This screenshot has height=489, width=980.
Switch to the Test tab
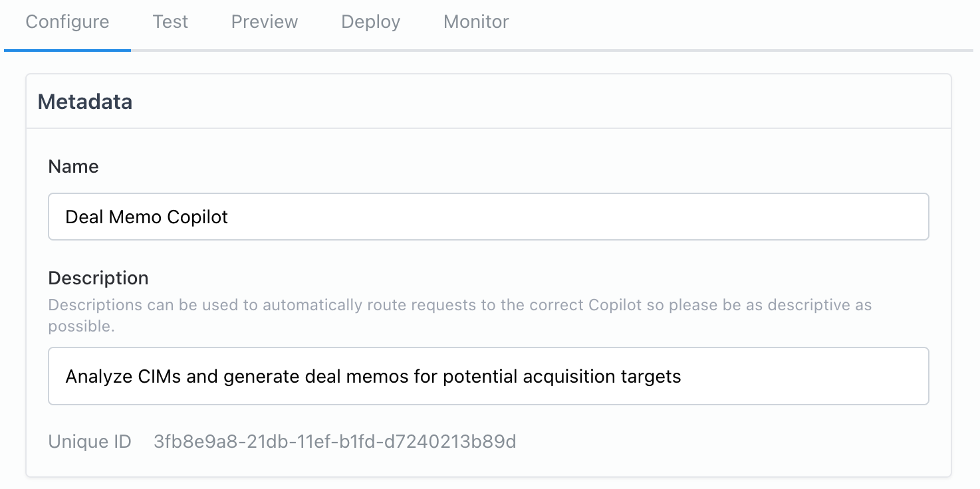[x=170, y=22]
